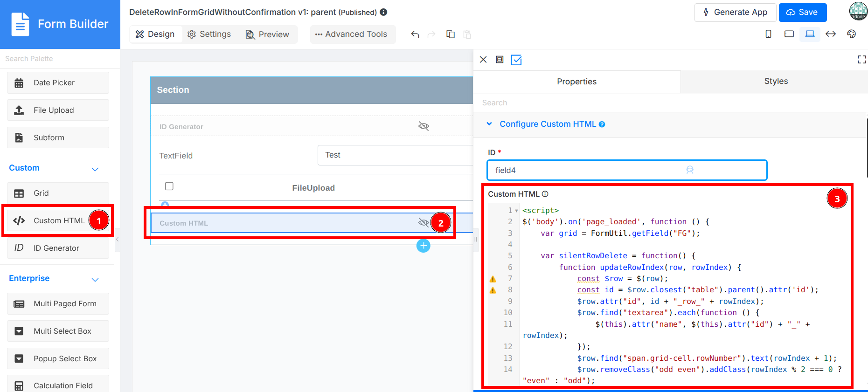Select Popup Select Box palette element
This screenshot has height=392, width=868.
point(58,358)
